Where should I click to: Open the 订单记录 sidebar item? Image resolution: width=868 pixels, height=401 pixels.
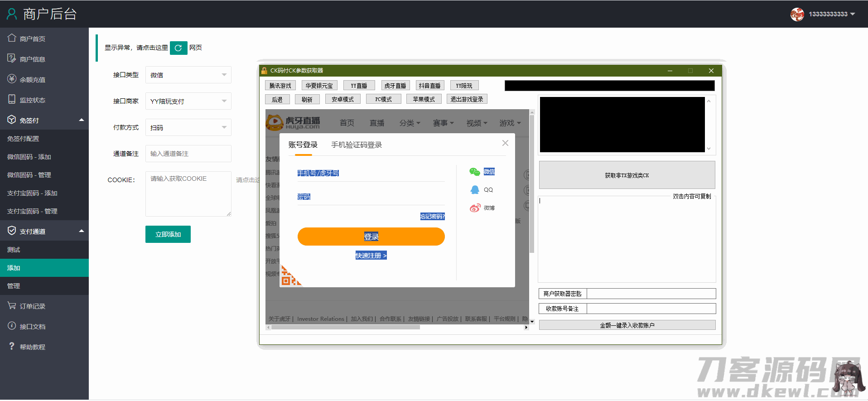tap(32, 306)
